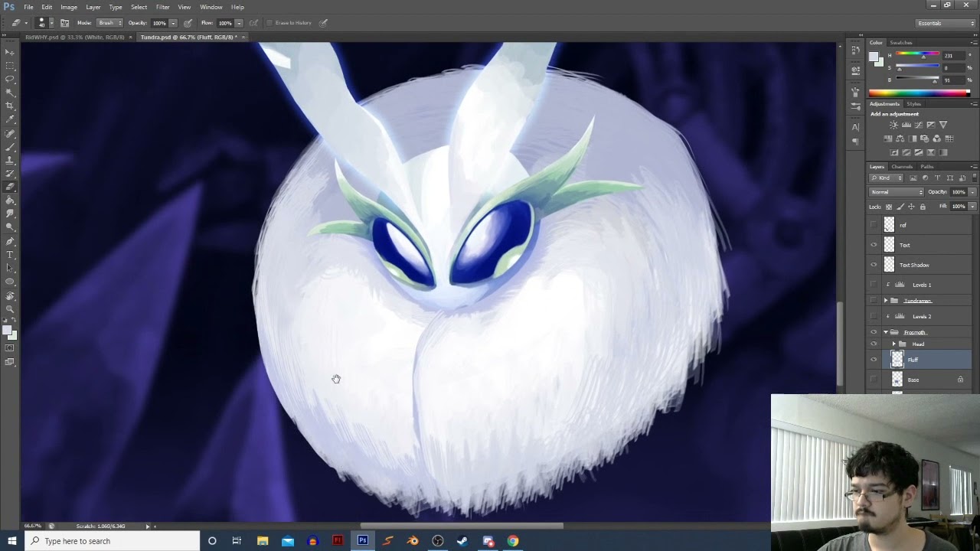Select the Eraser tool in toolbox
The image size is (980, 551).
tap(10, 187)
